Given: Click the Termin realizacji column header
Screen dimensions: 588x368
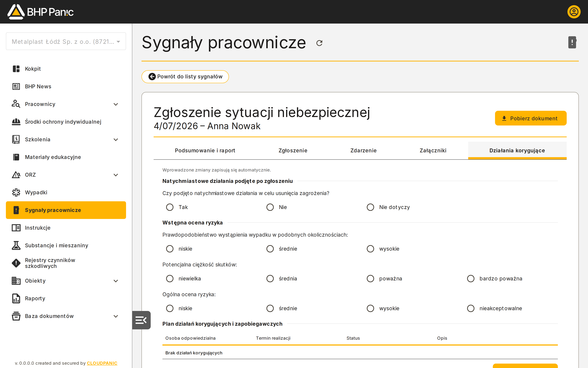Looking at the screenshot, I should tap(273, 338).
